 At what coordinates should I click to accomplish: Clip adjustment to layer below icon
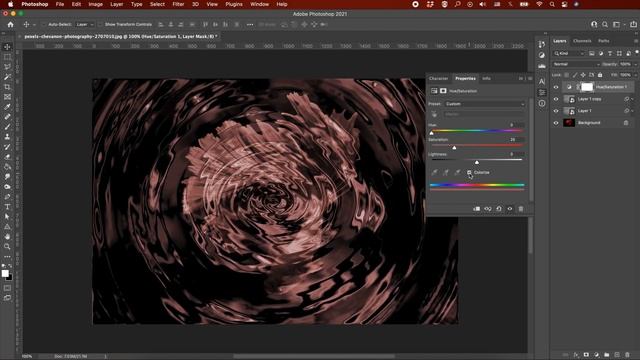click(476, 209)
